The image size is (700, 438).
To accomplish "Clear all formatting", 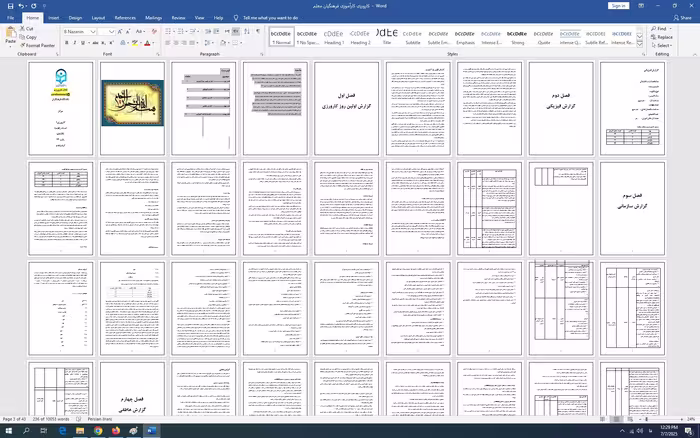I will (154, 32).
